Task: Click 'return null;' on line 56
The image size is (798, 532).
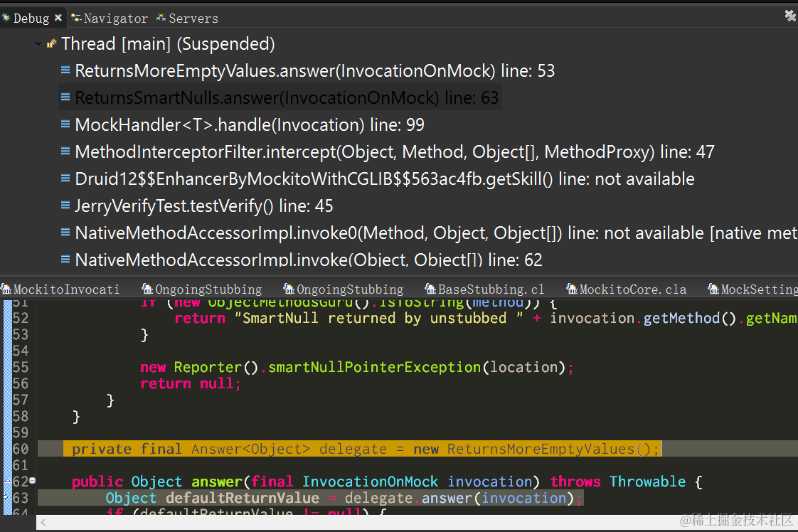Action: click(x=191, y=383)
